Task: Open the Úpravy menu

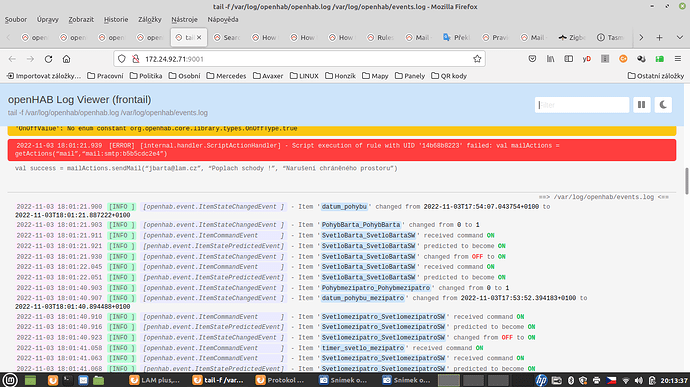Action: click(48, 19)
